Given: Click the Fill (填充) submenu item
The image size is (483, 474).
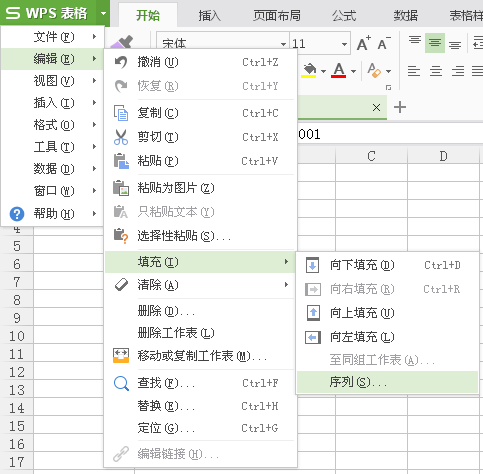Looking at the screenshot, I should (x=200, y=262).
